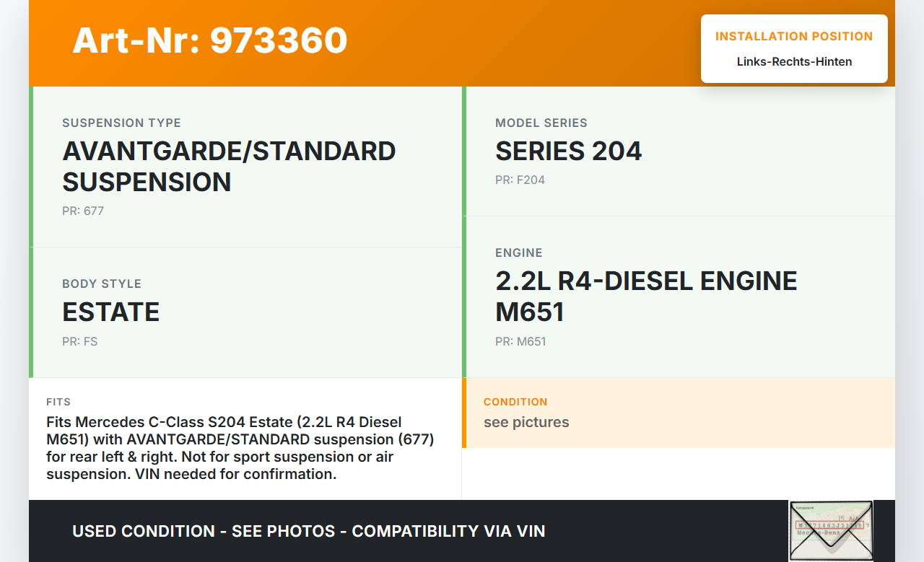Viewport: 924px width, 562px height.
Task: Click the Engine card label
Action: [518, 253]
